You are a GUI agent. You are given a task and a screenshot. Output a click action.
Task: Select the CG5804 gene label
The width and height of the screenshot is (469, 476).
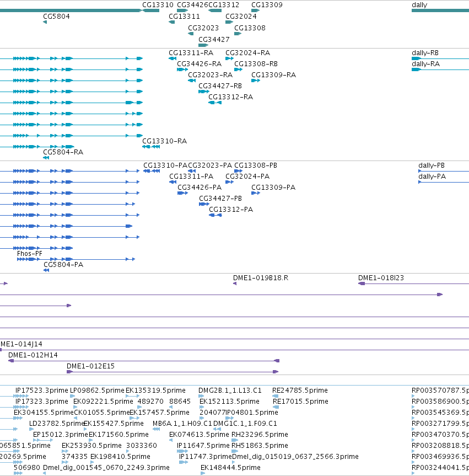pos(56,17)
